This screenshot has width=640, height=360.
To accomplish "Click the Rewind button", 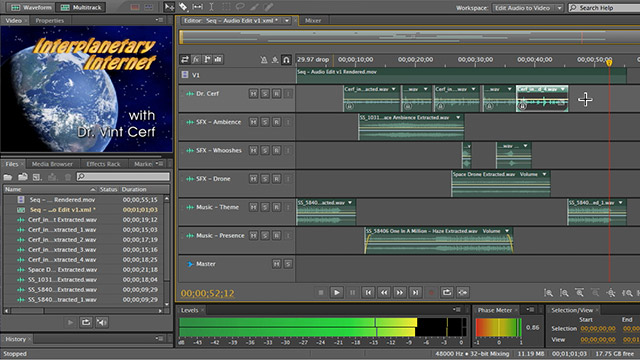I will [384, 292].
